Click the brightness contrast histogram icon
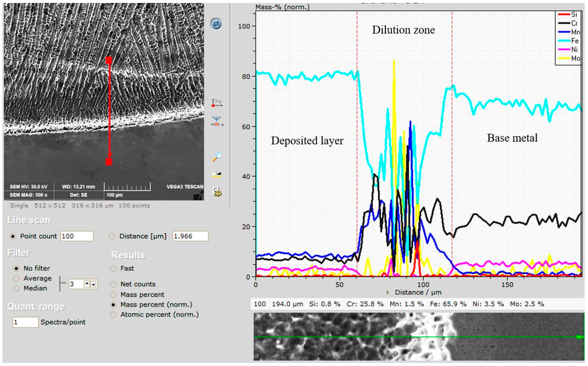Screen dimensions: 588x366 coord(217,174)
